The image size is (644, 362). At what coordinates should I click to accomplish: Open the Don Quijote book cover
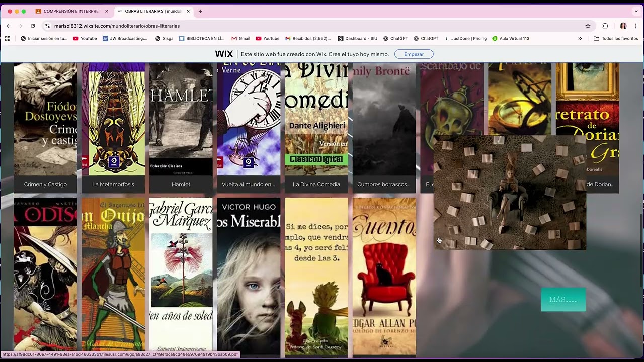[x=113, y=277]
